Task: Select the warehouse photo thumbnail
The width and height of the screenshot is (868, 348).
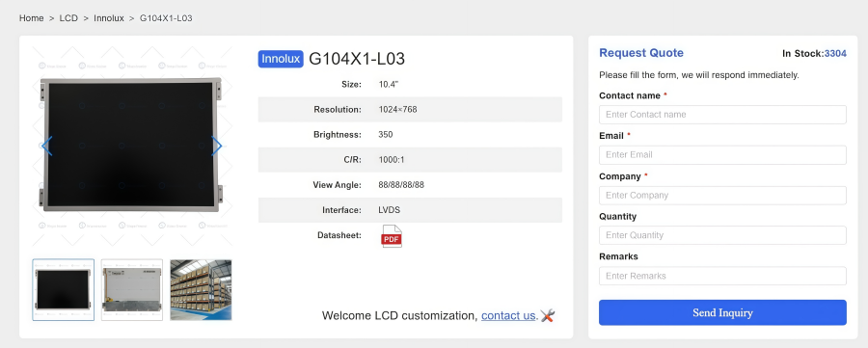Action: [x=201, y=290]
